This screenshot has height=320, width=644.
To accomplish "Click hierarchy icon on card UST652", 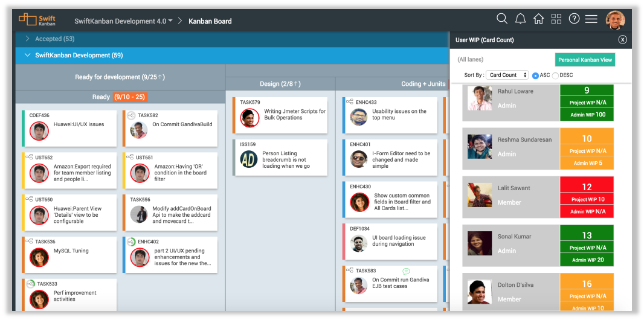I will click(29, 157).
